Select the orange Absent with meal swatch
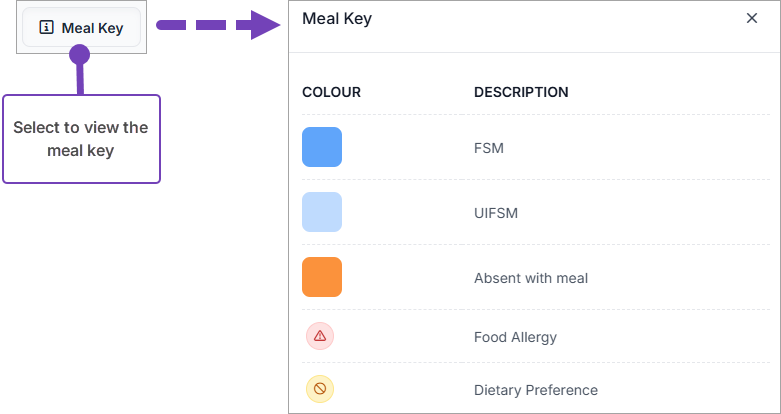Image resolution: width=781 pixels, height=414 pixels. coord(322,277)
